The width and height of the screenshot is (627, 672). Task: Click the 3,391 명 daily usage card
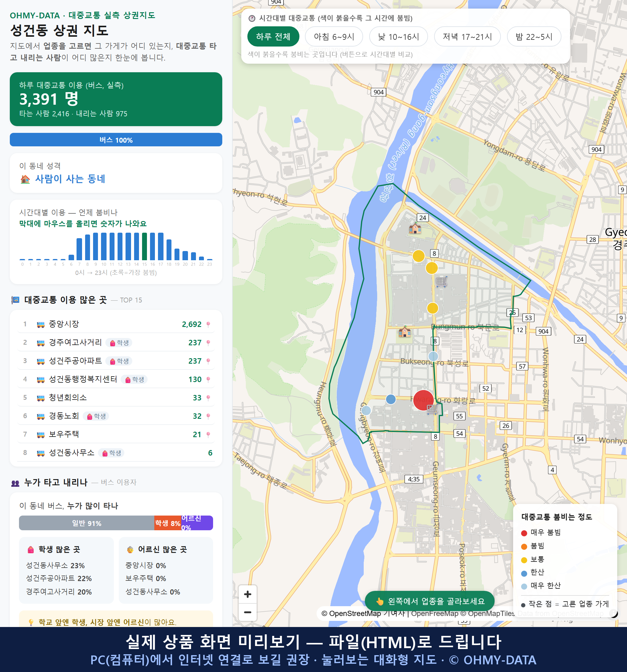pyautogui.click(x=116, y=99)
